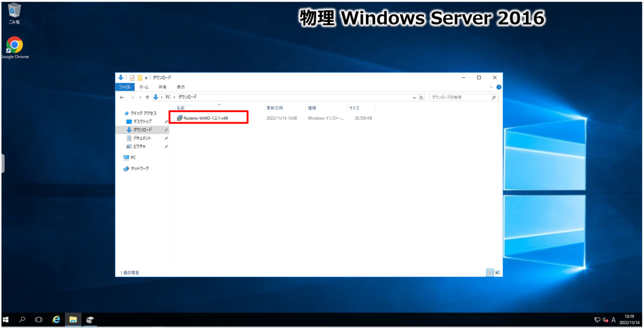
Task: Click the pin icon next to デスクトップ
Action: 166,122
